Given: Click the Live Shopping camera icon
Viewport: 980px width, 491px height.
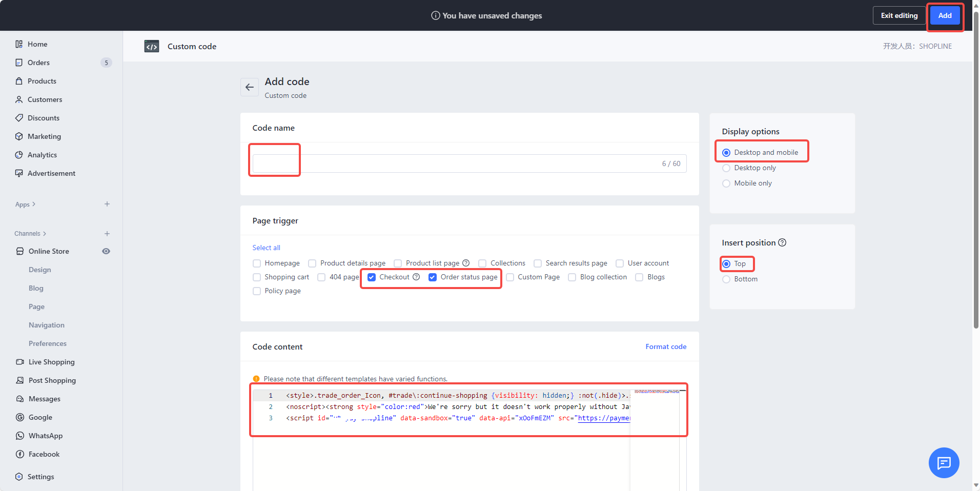Looking at the screenshot, I should coord(20,362).
